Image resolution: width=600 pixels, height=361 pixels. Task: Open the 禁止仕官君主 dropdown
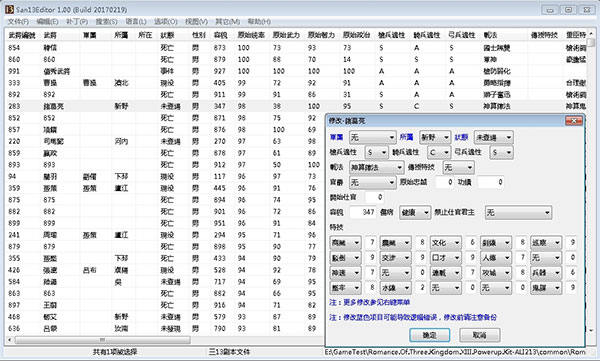518,212
